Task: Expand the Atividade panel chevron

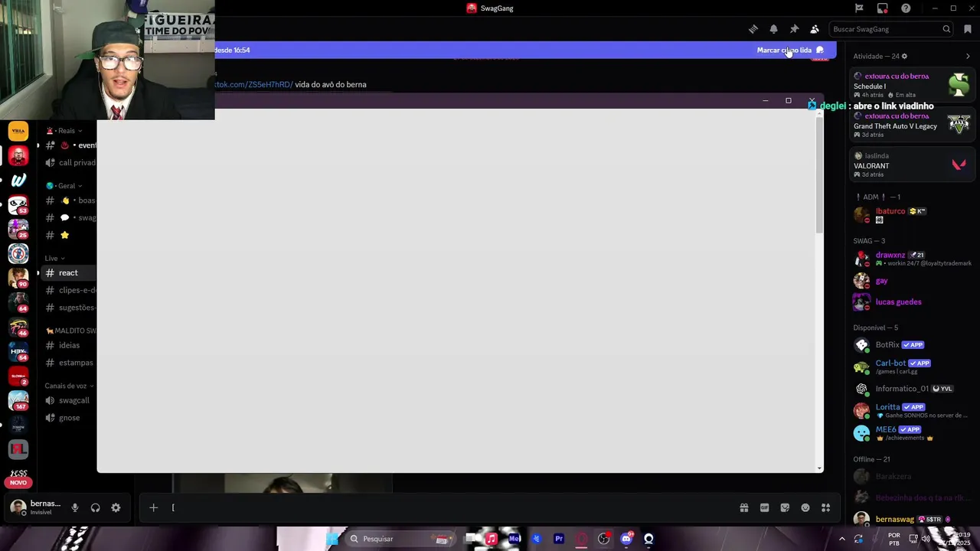Action: [968, 56]
